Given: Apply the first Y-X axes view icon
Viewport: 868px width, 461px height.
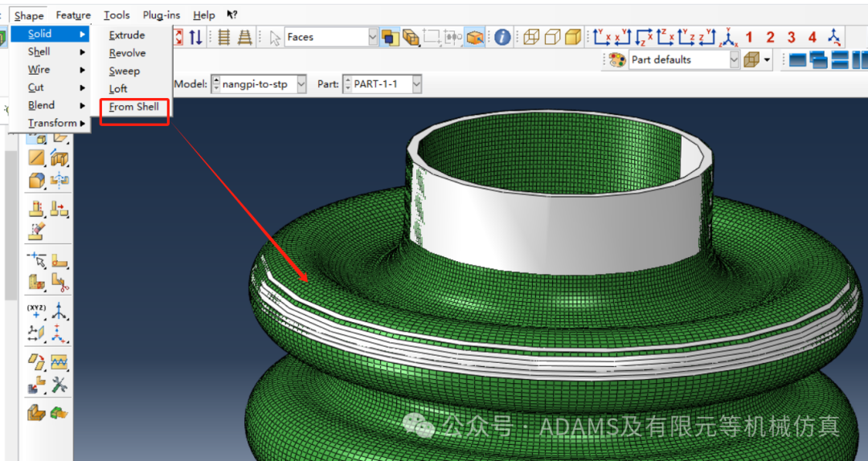Looking at the screenshot, I should [x=602, y=37].
